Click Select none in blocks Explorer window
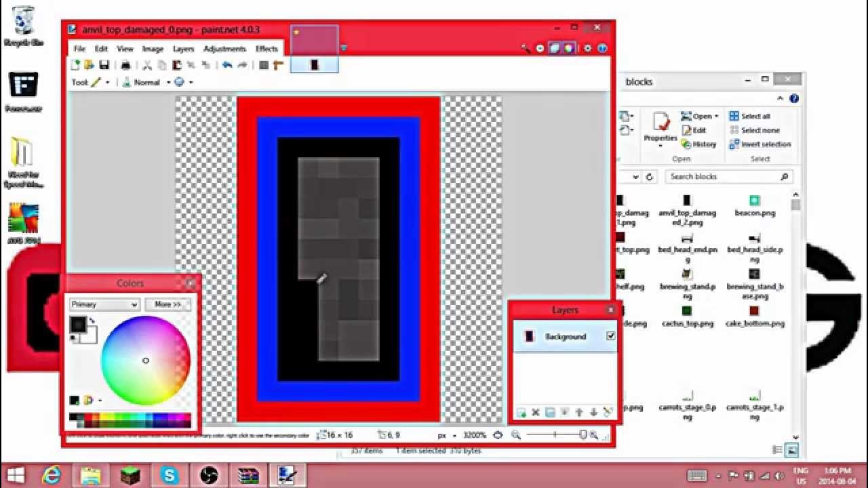Screen dimensions: 868x488 755,130
